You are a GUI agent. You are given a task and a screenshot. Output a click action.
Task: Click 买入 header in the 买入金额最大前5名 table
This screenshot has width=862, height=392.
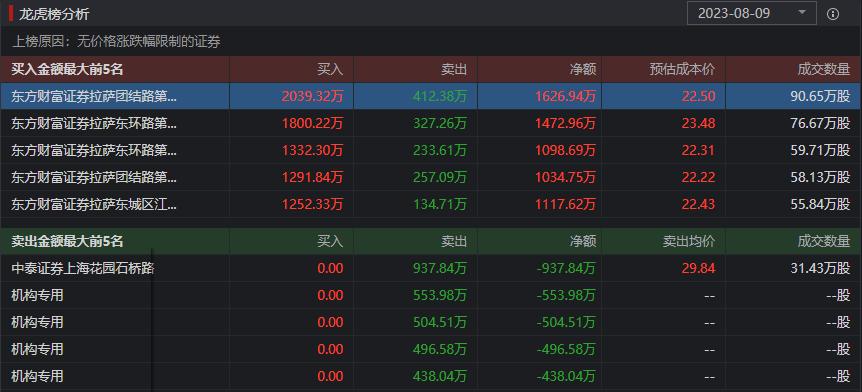point(330,69)
